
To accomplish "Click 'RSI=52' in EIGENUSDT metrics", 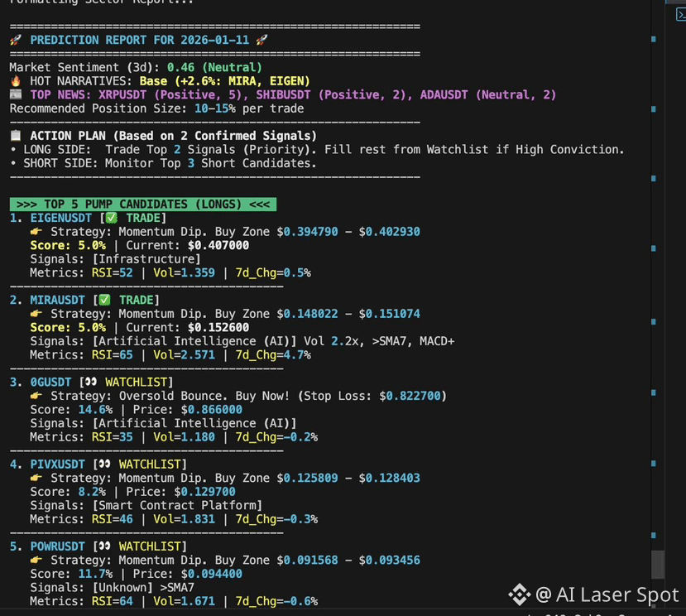I will click(x=112, y=272).
